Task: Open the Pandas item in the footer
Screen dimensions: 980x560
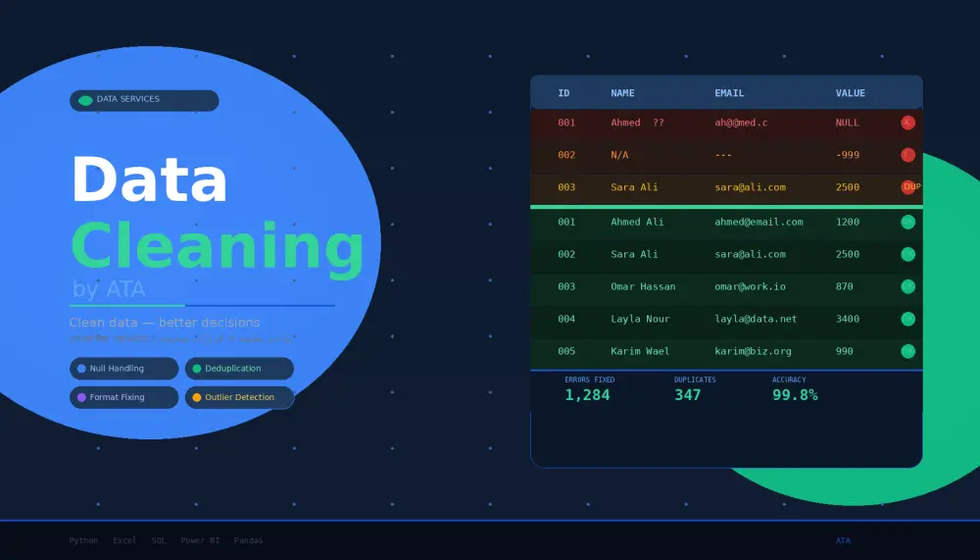Action: [x=248, y=540]
